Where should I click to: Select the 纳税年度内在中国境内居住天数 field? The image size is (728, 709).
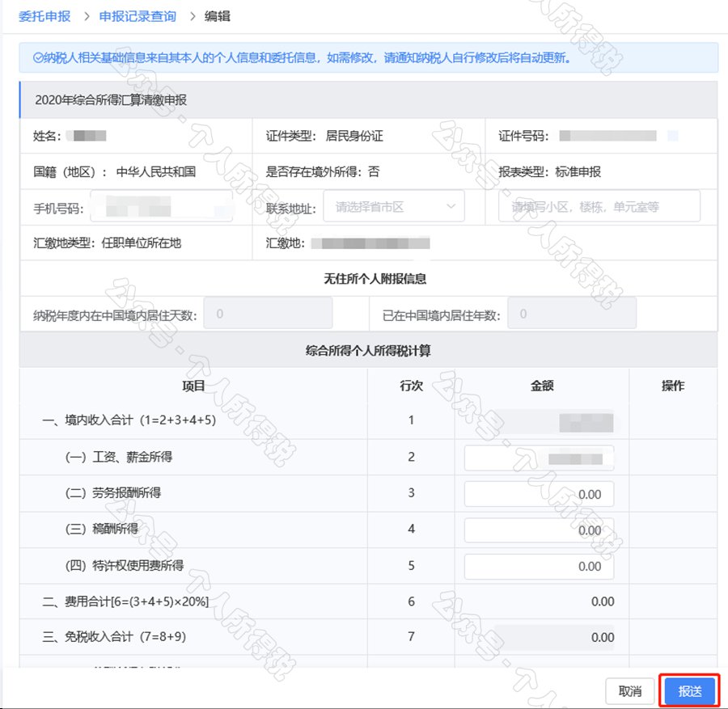pos(267,314)
